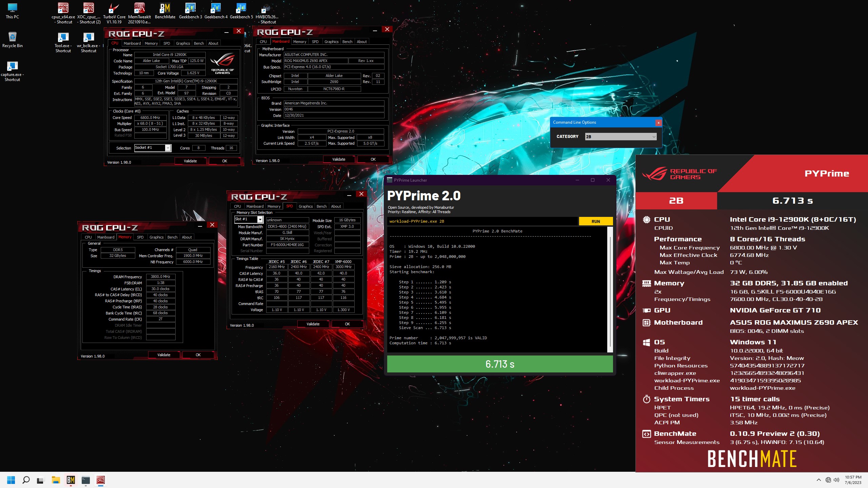The width and height of the screenshot is (868, 488).
Task: Click 'NVIDIA GeForce GT 710' in BenchMate panel
Action: point(775,310)
